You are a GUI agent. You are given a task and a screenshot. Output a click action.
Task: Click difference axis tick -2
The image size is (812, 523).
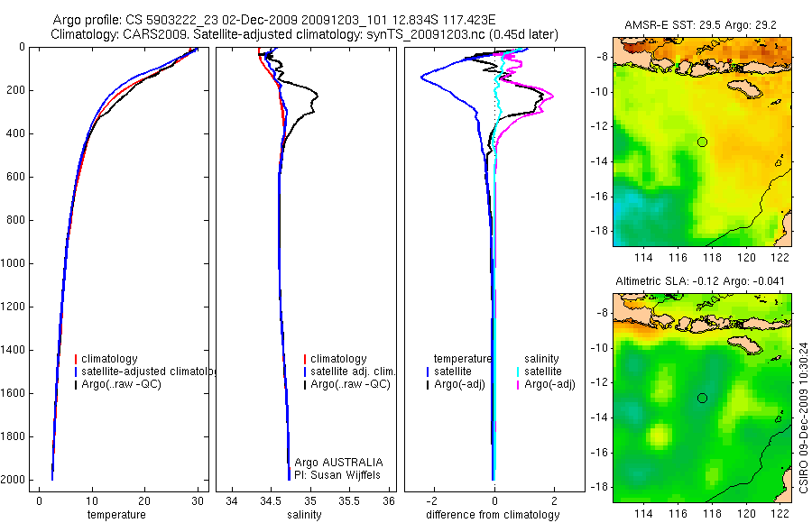pos(433,501)
